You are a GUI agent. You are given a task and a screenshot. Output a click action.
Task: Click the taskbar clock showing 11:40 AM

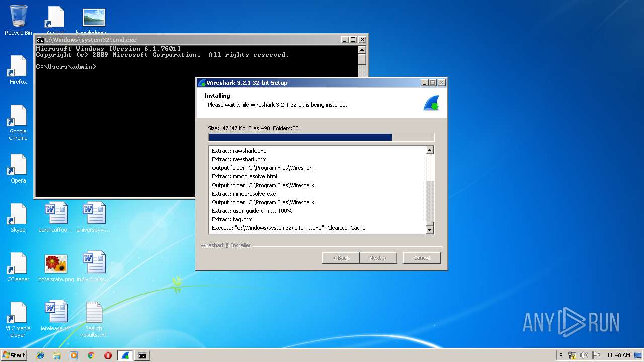click(618, 355)
